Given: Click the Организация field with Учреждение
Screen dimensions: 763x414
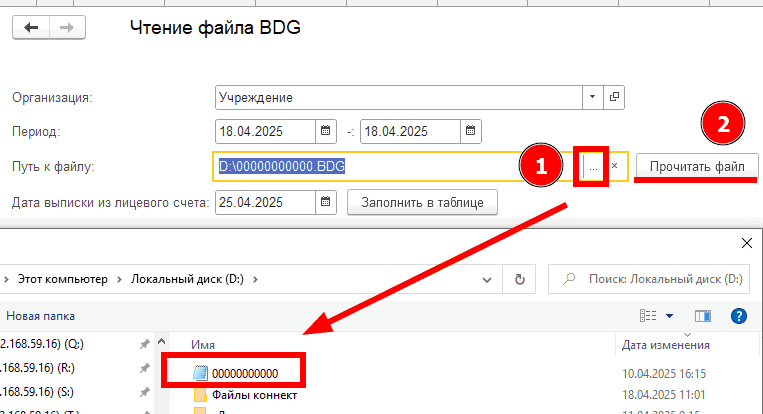Looking at the screenshot, I should click(x=399, y=97).
